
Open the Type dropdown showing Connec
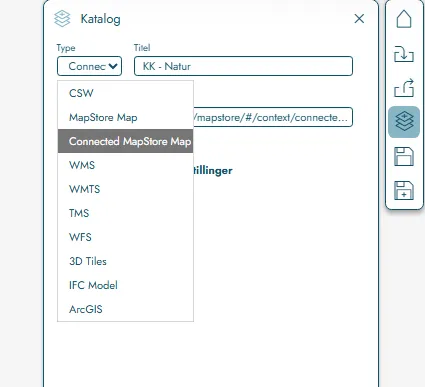tap(89, 66)
